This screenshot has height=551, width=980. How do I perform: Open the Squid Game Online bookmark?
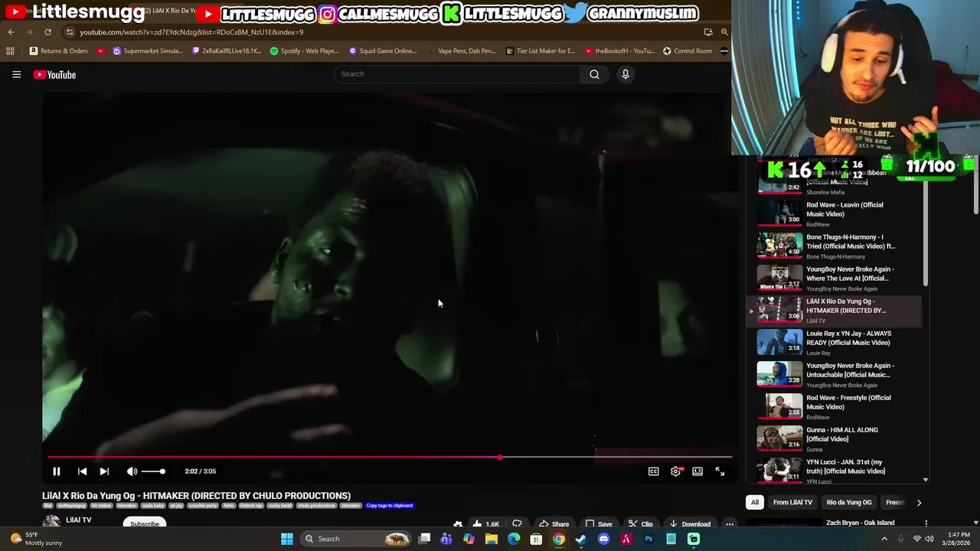382,51
